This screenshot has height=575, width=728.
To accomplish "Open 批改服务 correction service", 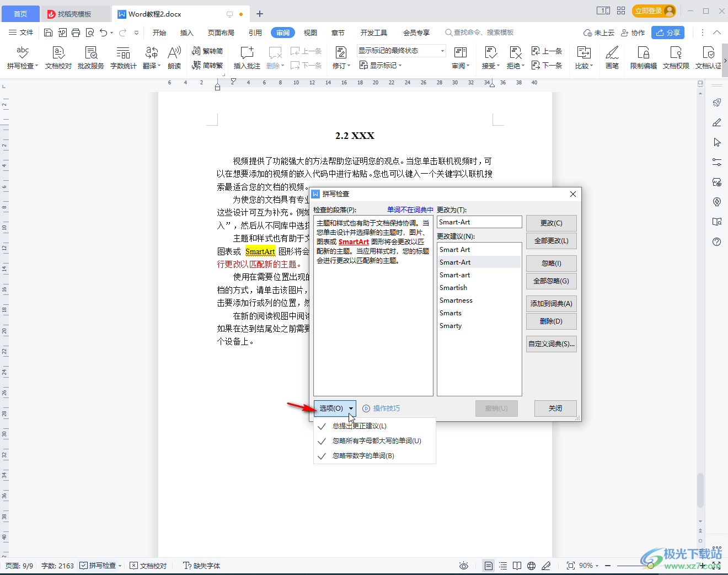I will (91, 57).
